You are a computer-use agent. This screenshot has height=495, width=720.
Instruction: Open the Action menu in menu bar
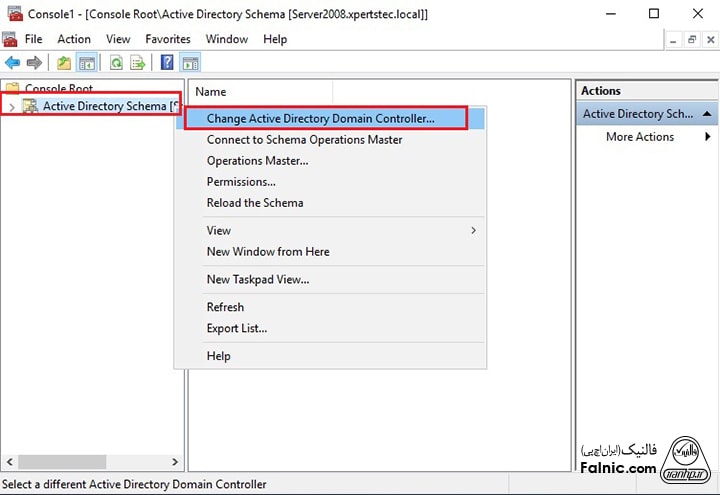coord(74,39)
